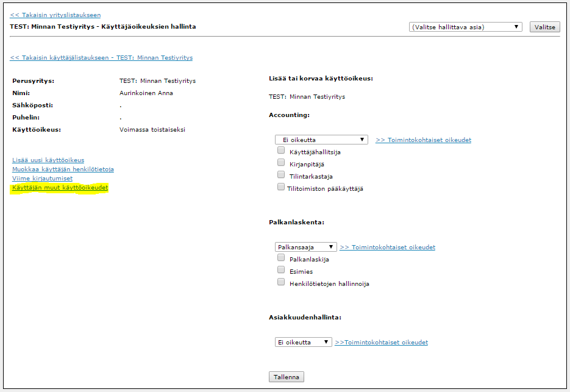Image resolution: width=570 pixels, height=392 pixels.
Task: Click the Käyttöoikeus: label
Action: [x=37, y=130]
